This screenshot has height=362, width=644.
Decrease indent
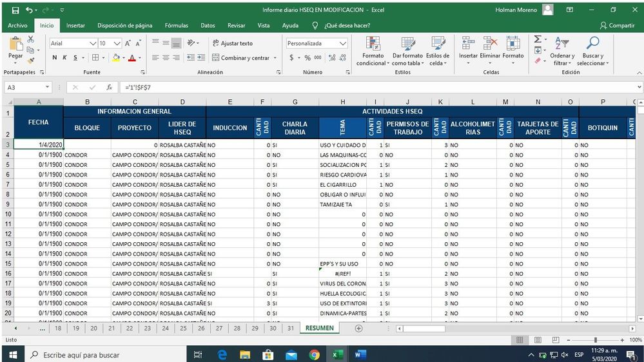point(191,58)
